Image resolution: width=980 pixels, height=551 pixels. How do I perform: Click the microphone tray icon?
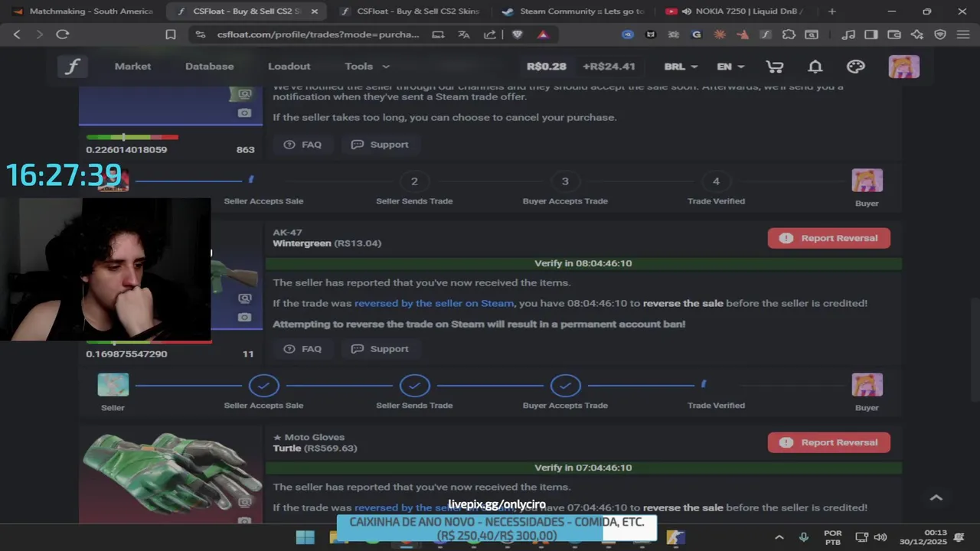[x=803, y=537]
